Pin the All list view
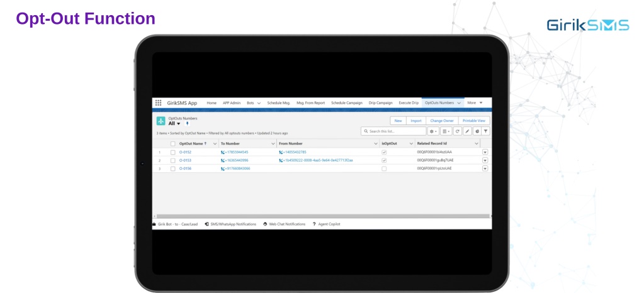644x293 pixels. point(188,123)
